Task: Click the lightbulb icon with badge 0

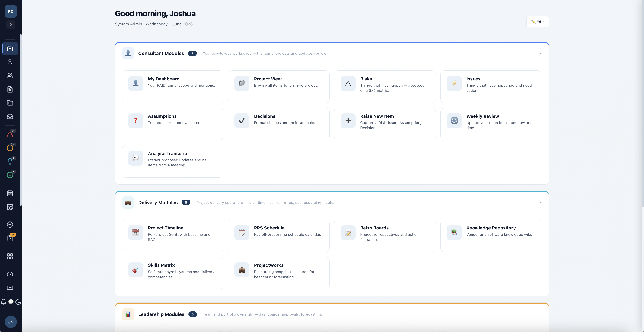Action: [10, 161]
